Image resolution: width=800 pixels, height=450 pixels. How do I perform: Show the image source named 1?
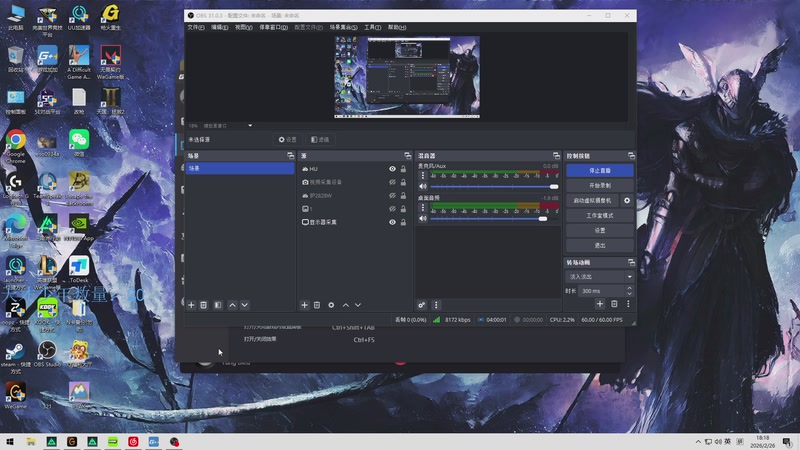coord(392,209)
